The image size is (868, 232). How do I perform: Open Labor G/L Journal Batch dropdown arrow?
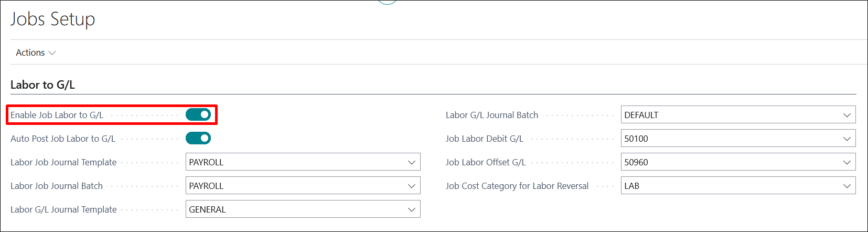click(x=846, y=115)
